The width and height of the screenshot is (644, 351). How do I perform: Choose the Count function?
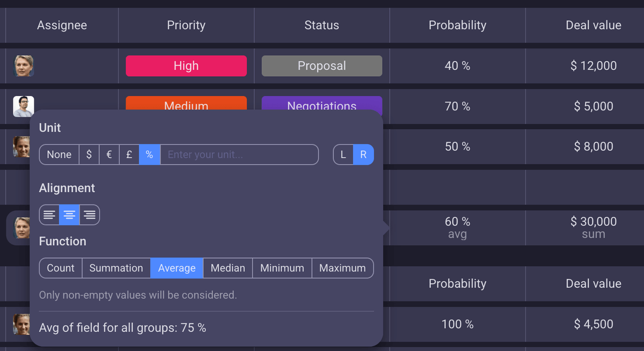[x=61, y=268]
